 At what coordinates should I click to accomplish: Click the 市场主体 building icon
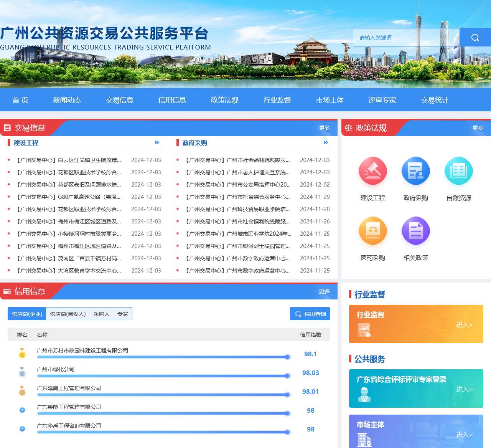pos(364,440)
